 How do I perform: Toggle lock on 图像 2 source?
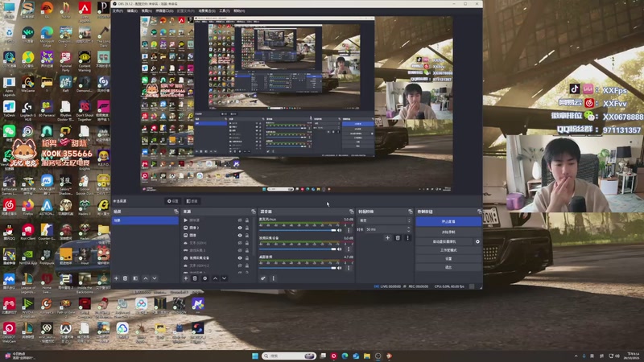tap(247, 228)
